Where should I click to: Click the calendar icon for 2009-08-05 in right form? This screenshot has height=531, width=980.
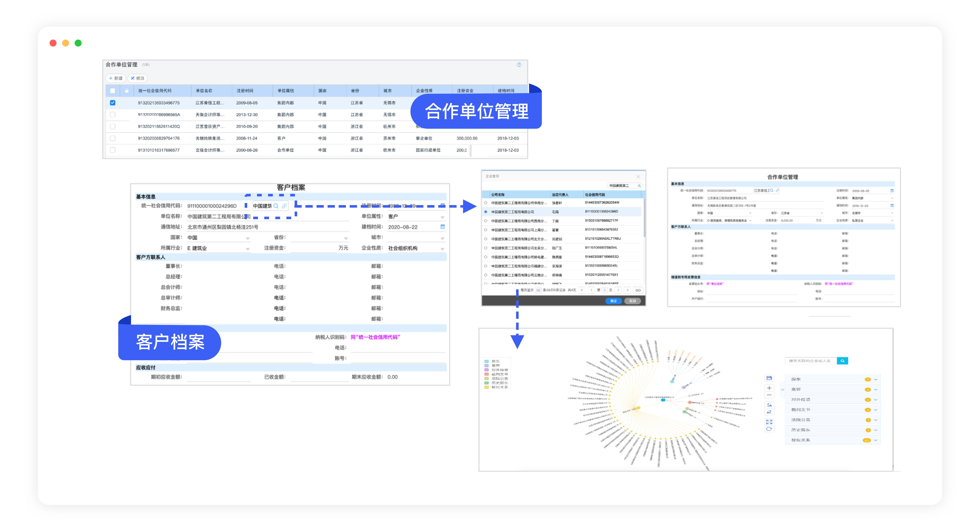pos(892,191)
